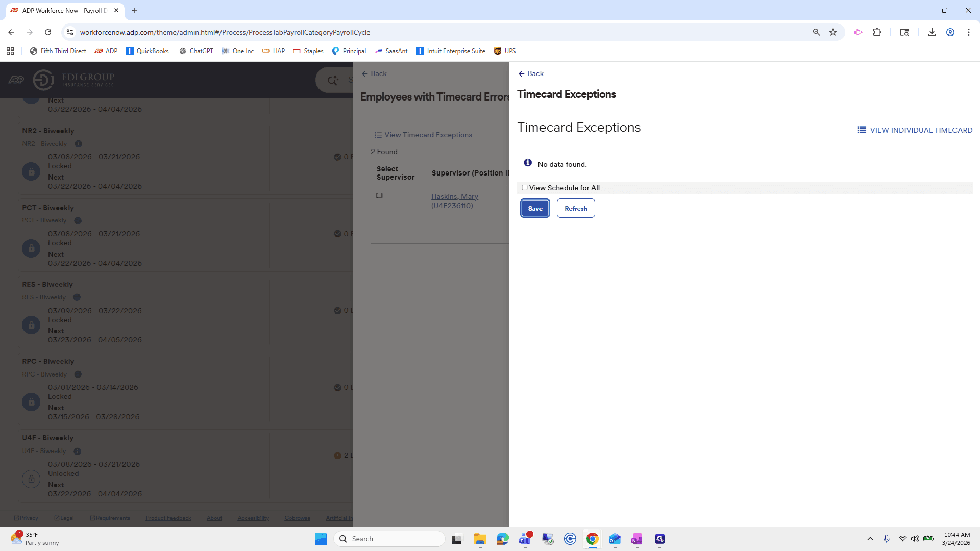Image resolution: width=980 pixels, height=551 pixels.
Task: Click the PCT - Biweekly info icon
Action: (78, 221)
